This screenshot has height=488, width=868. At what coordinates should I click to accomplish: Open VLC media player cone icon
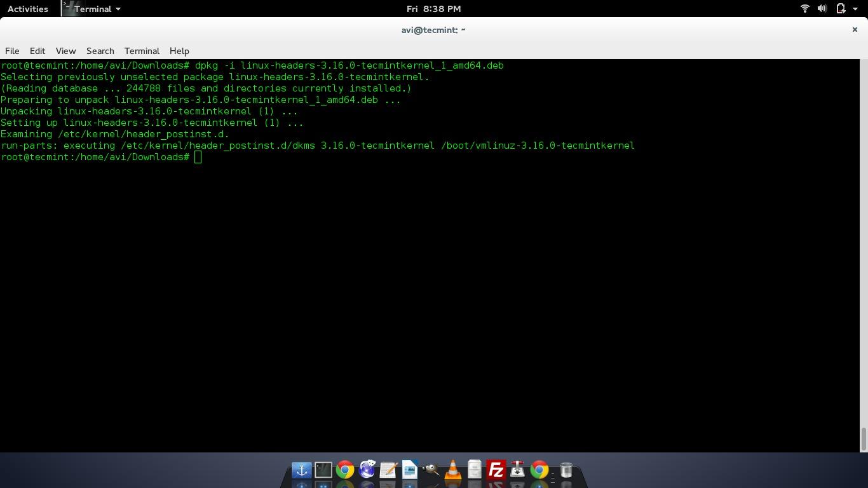453,470
